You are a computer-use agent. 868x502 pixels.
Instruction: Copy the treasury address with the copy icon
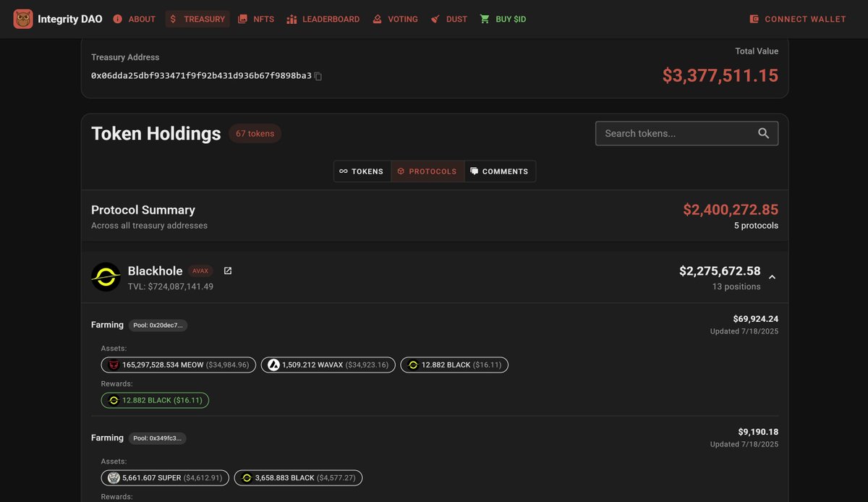pos(318,76)
